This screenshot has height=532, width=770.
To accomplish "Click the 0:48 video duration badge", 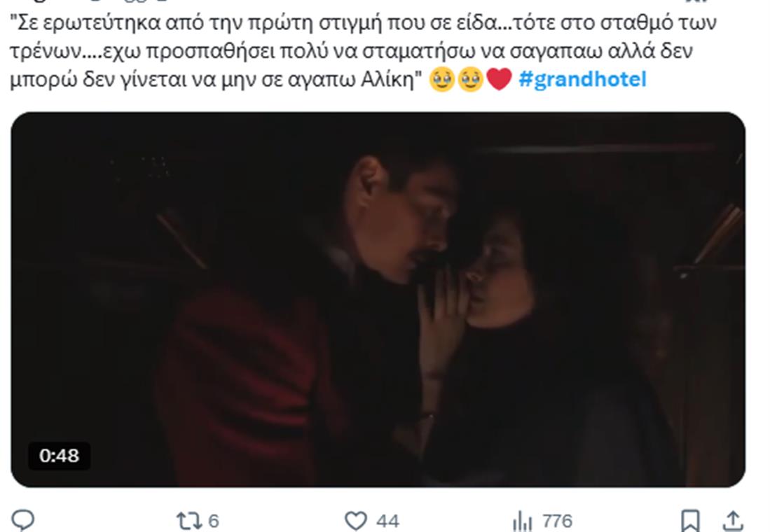I will [x=60, y=456].
